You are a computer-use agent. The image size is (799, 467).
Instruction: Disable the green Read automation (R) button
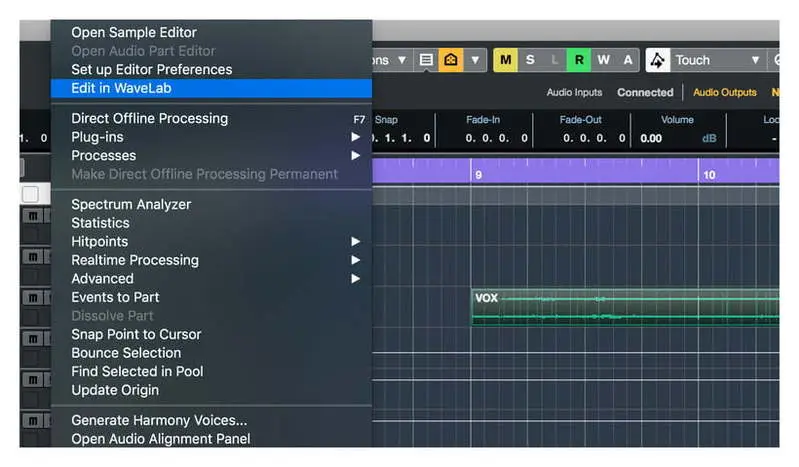pos(579,60)
